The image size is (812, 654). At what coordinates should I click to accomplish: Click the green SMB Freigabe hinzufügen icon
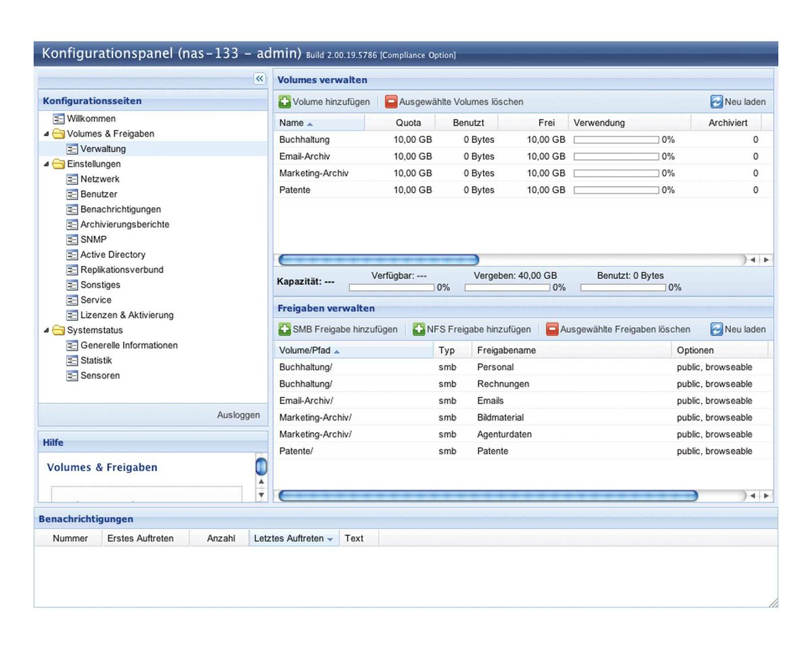[x=285, y=330]
